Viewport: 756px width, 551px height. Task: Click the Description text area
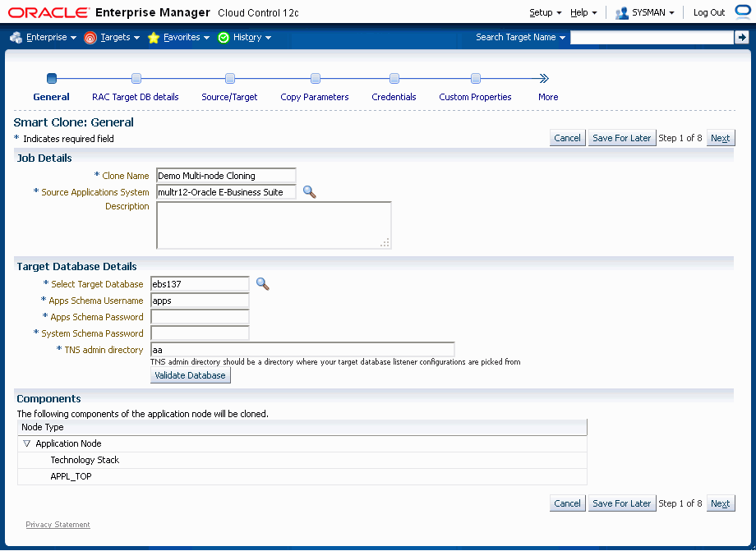274,225
